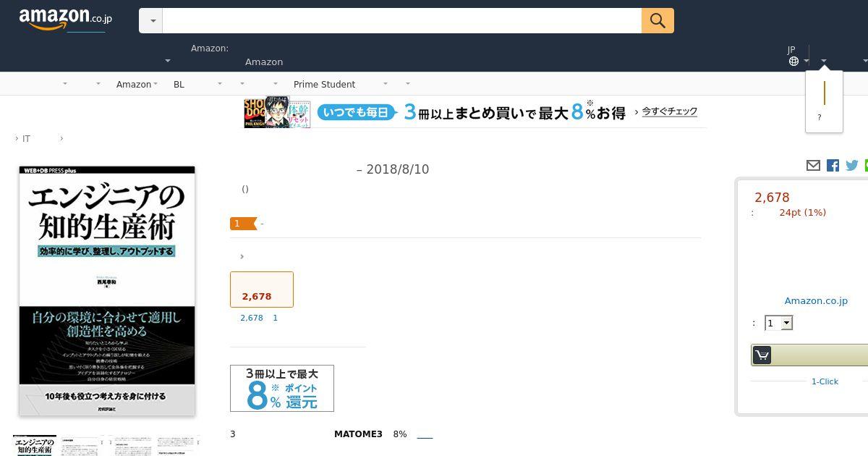Share this book on Facebook

[x=833, y=166]
